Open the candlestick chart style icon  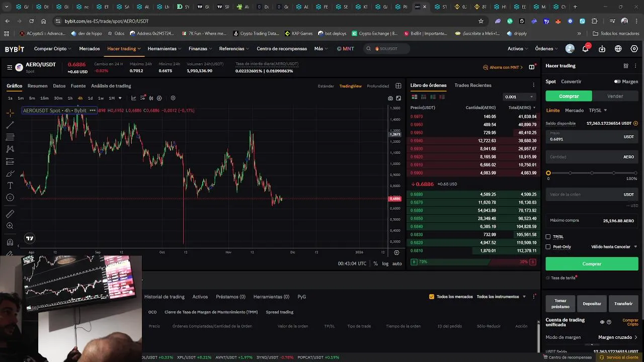pos(151,98)
